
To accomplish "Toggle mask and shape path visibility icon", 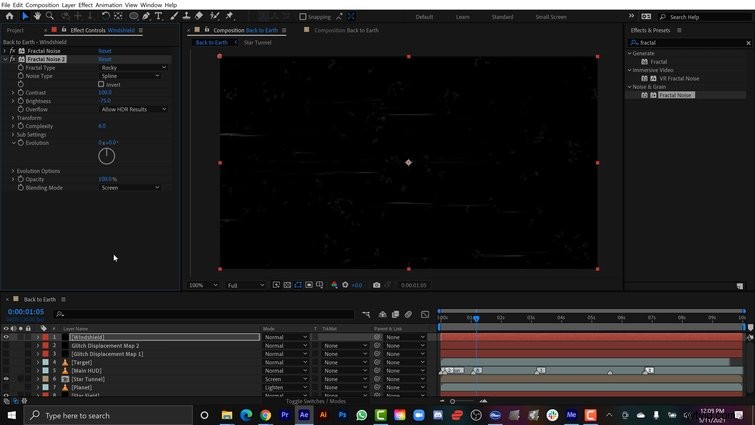I will click(x=298, y=285).
